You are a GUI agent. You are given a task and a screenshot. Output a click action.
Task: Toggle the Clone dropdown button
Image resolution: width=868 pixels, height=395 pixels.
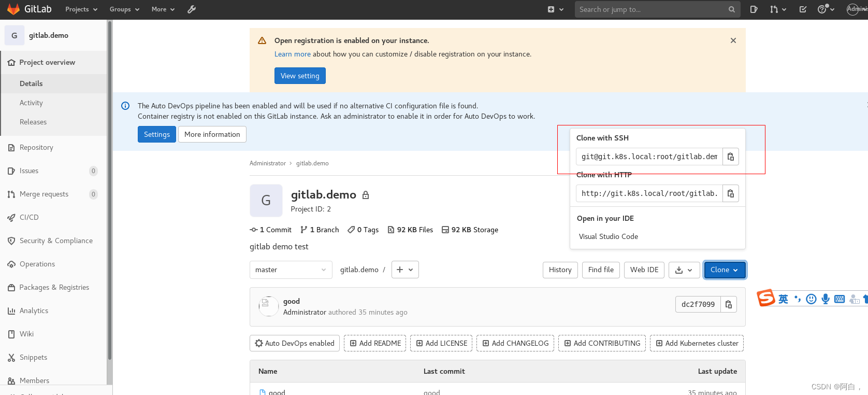[725, 270]
